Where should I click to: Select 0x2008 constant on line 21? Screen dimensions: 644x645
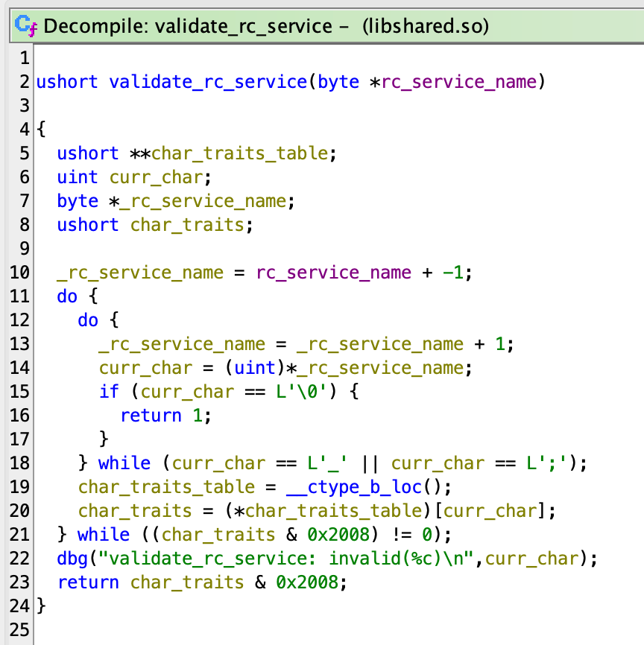tap(338, 535)
